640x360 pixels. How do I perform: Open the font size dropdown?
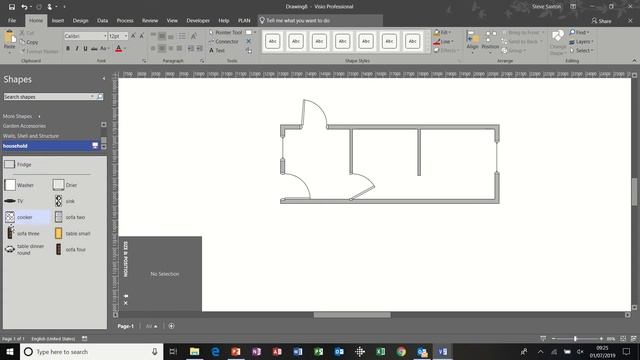tap(126, 36)
